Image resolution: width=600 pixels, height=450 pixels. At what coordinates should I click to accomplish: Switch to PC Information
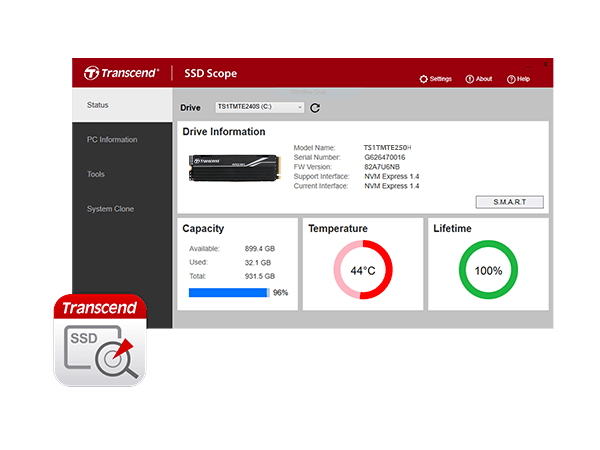pos(112,140)
